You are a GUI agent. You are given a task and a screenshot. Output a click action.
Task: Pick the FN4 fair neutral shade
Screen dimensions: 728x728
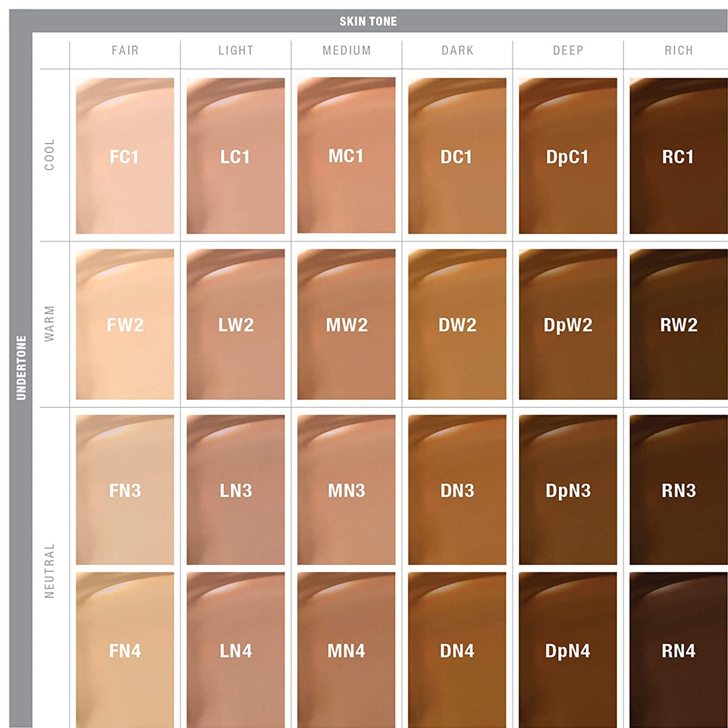tap(125, 650)
